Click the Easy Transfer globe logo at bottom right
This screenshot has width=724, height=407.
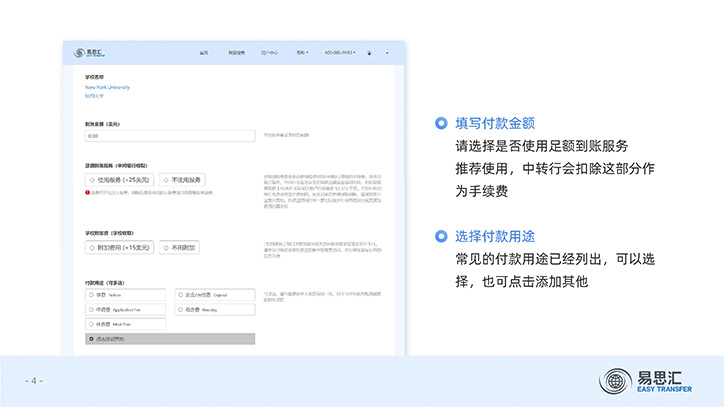pyautogui.click(x=615, y=381)
